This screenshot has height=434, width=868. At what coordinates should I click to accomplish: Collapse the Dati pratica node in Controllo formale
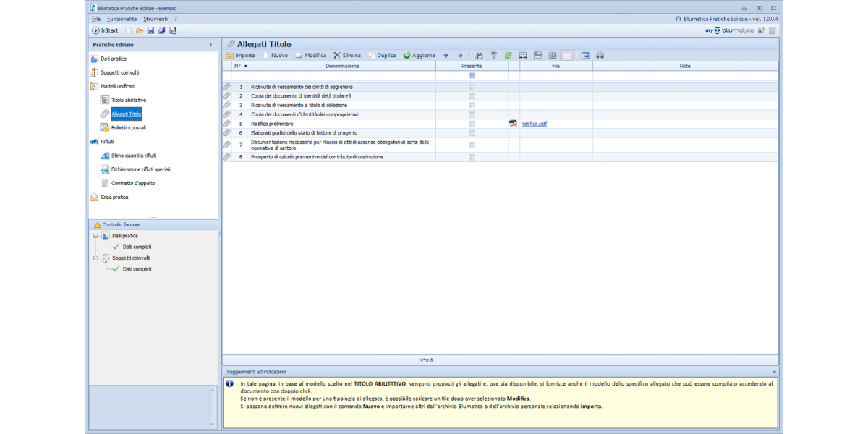coord(95,236)
